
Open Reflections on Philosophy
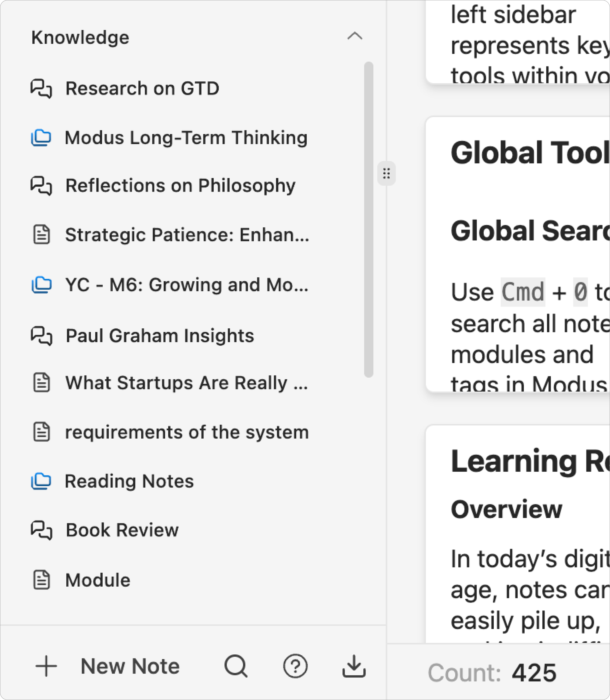180,186
